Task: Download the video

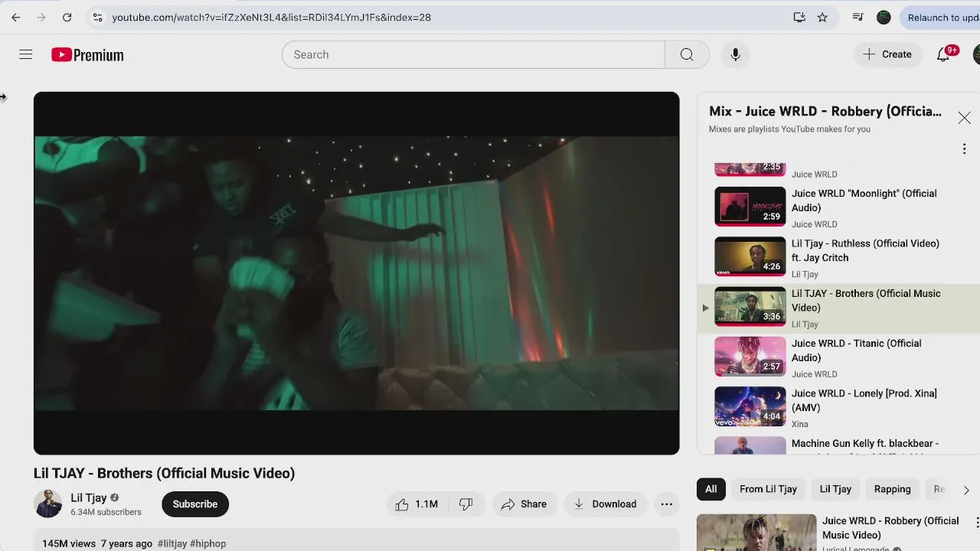Action: pyautogui.click(x=605, y=504)
